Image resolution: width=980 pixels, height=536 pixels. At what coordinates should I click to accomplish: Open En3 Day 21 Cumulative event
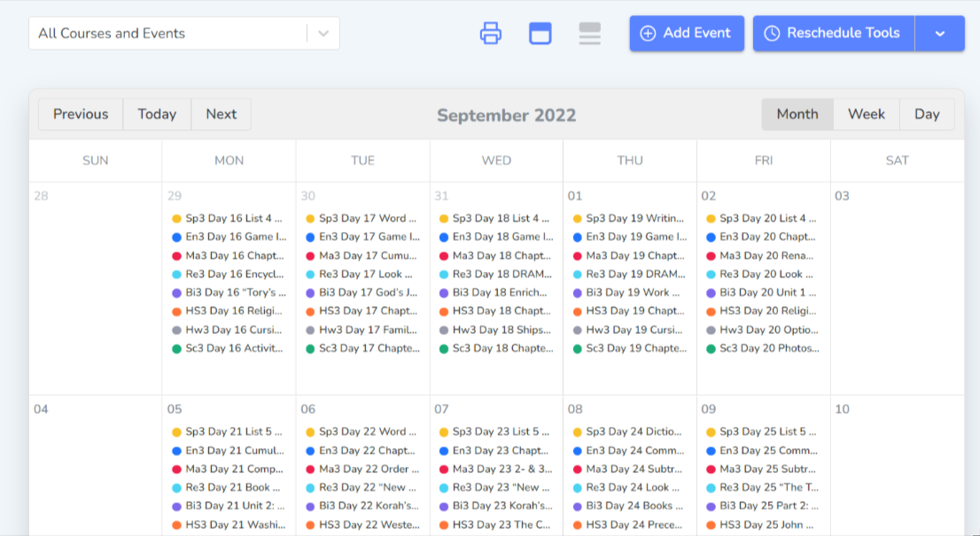tap(228, 450)
